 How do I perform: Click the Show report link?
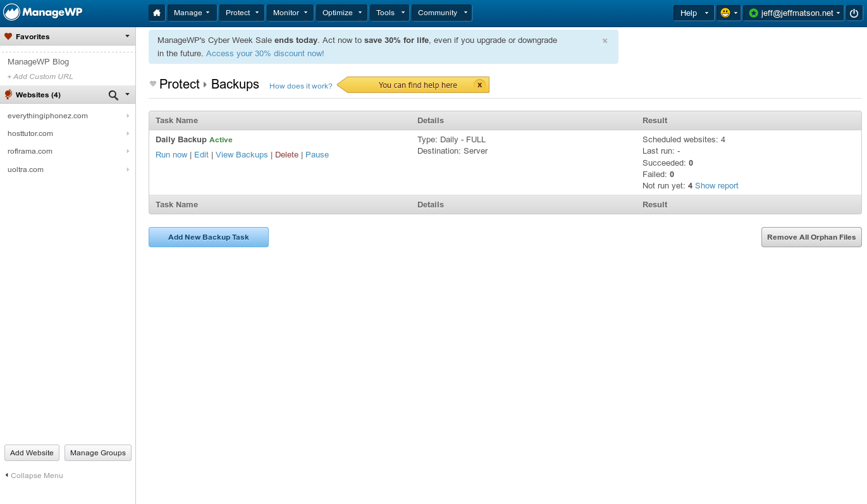click(x=716, y=186)
